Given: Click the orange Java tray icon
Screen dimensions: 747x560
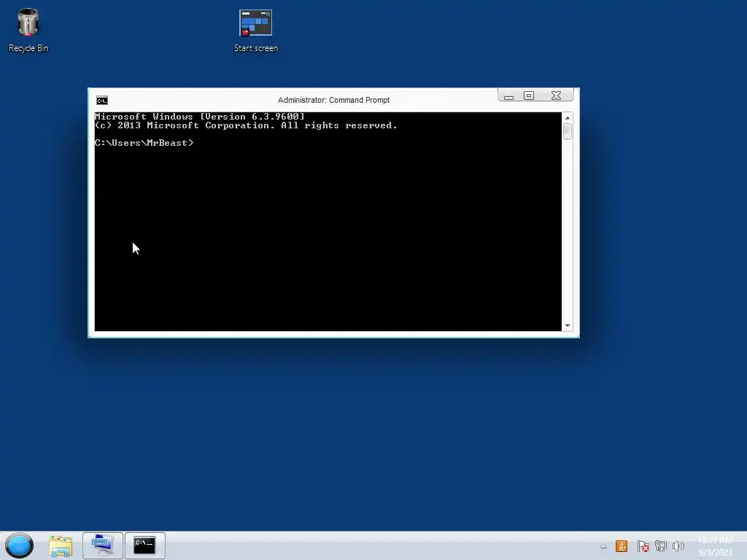Looking at the screenshot, I should [x=622, y=546].
